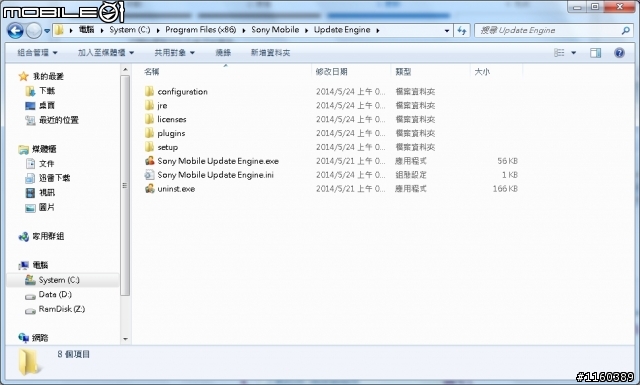This screenshot has width=640, height=385.
Task: Open 視訊 videos library
Action: click(47, 193)
